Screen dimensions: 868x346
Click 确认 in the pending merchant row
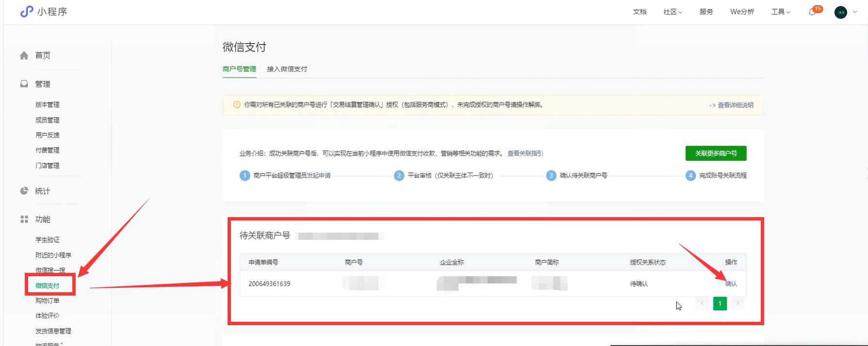click(731, 283)
